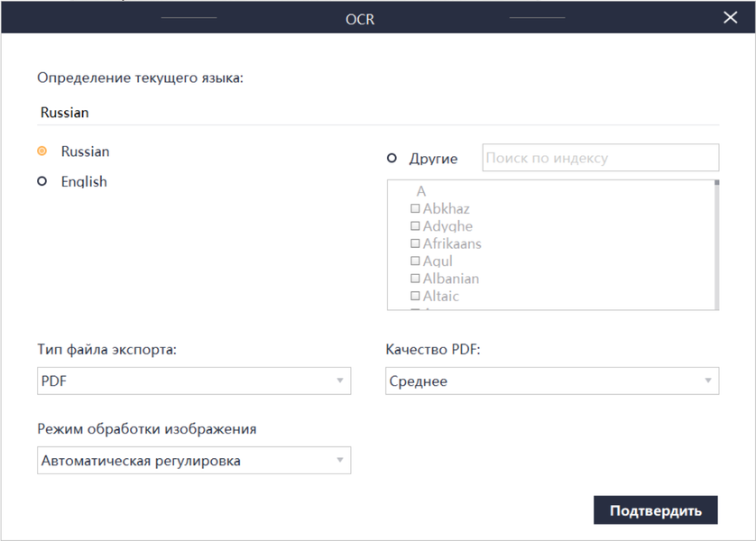Click the letter A group header
Screen dimensions: 756x541
click(421, 191)
